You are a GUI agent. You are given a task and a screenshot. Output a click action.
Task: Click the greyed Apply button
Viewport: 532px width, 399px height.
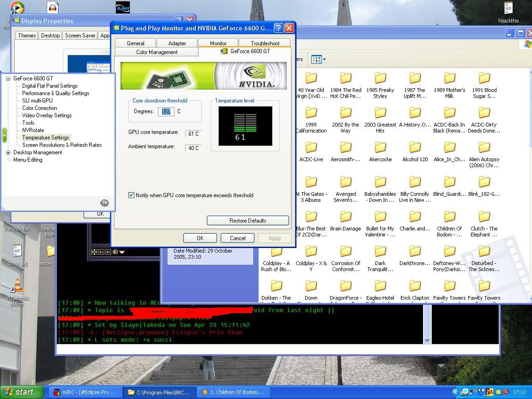pos(274,238)
